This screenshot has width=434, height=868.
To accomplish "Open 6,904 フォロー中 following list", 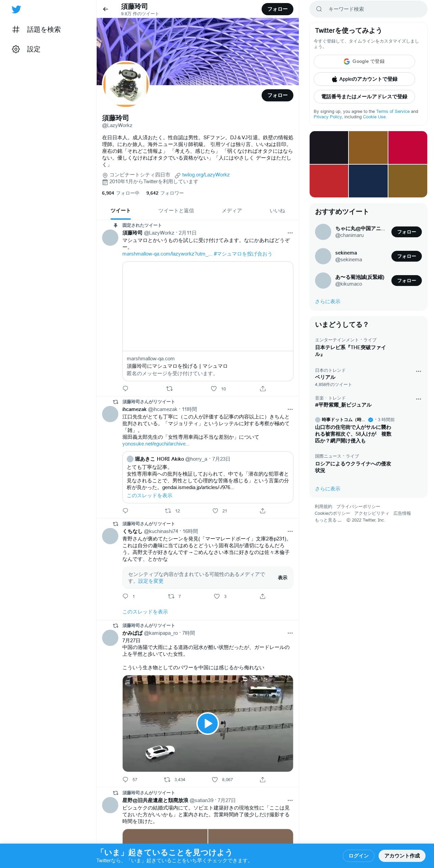I will point(121,193).
